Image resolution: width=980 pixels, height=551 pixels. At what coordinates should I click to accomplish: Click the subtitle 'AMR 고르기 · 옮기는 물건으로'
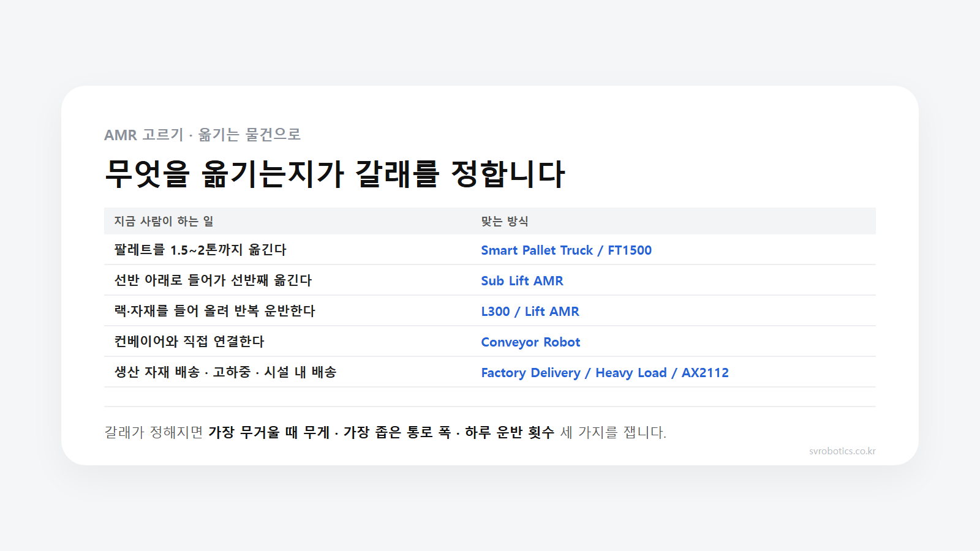click(202, 135)
